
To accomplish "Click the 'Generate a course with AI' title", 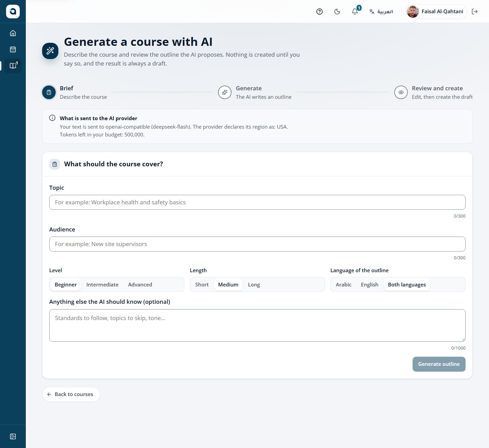I will coord(138,42).
